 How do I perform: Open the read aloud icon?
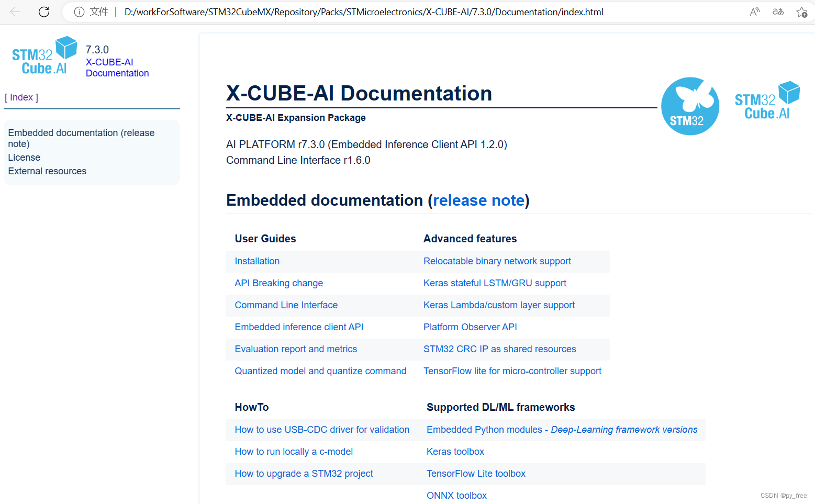(754, 12)
